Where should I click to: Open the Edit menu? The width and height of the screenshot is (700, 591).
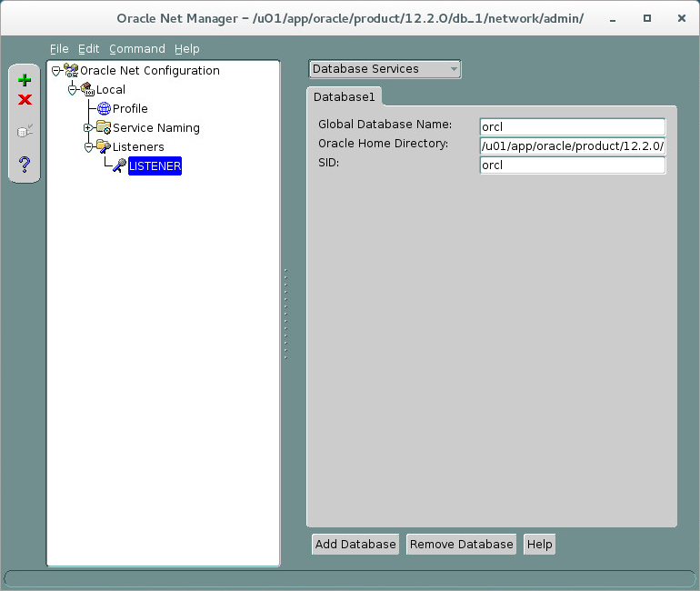(88, 49)
